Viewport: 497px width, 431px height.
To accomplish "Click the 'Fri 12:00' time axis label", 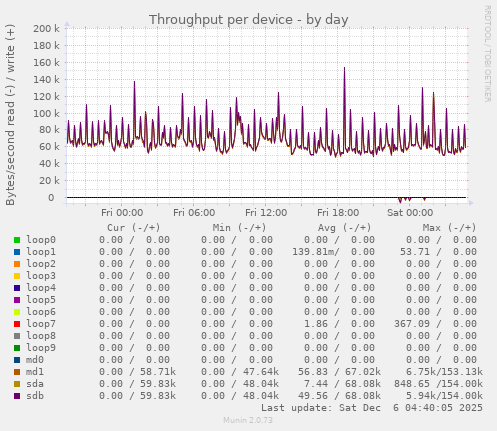I will coord(266,213).
